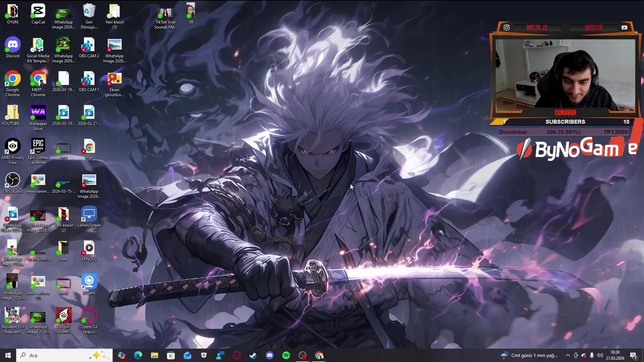Open the OYUN folder icon
This screenshot has height=362, width=644.
(13, 14)
